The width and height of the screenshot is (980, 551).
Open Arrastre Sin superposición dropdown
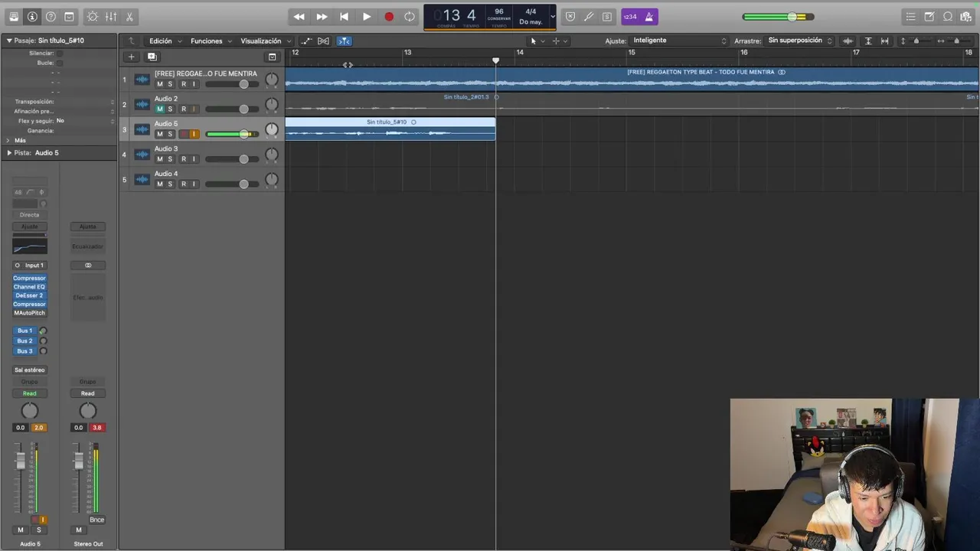800,41
